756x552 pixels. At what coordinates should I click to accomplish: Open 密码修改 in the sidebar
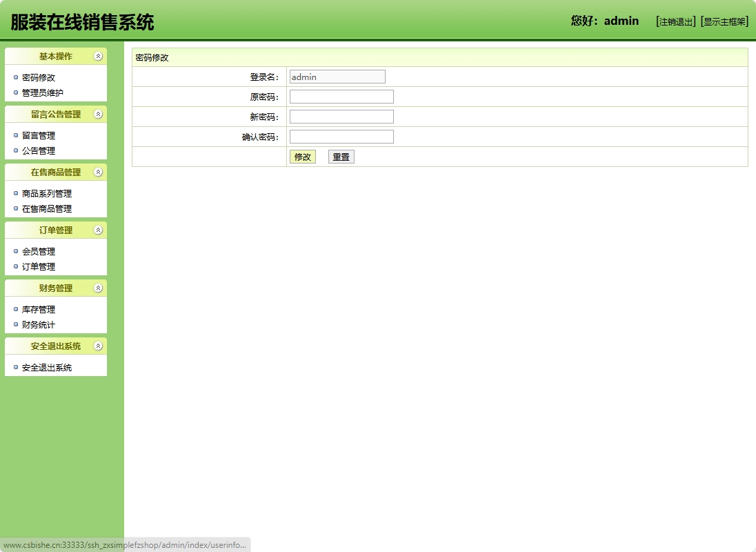pyautogui.click(x=39, y=77)
